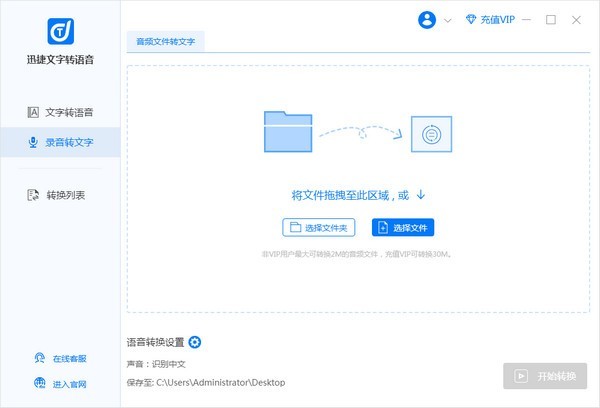Click the app logo in the sidebar
600x408 pixels.
click(60, 30)
